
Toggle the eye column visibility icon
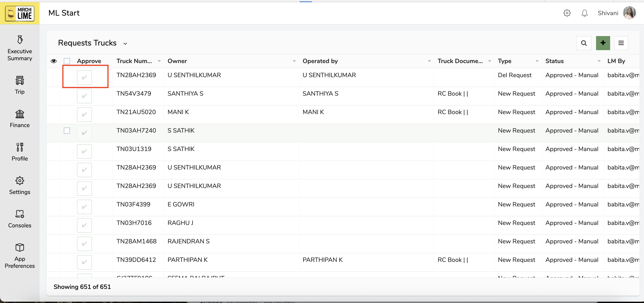pos(53,61)
